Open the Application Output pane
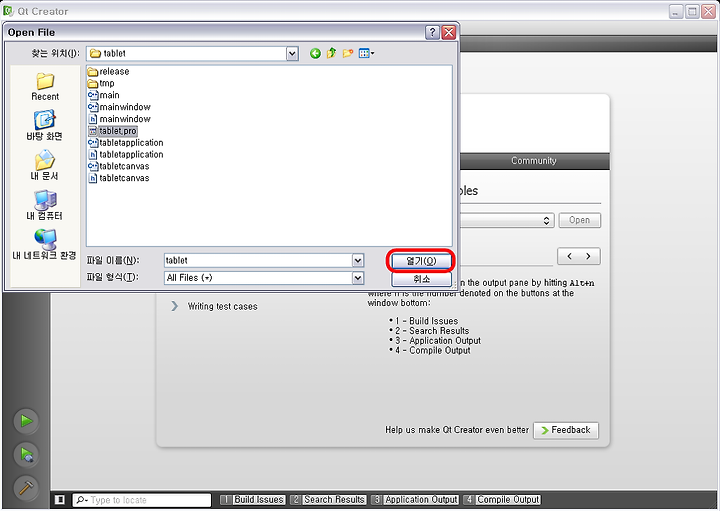This screenshot has width=720, height=511. pos(415,500)
